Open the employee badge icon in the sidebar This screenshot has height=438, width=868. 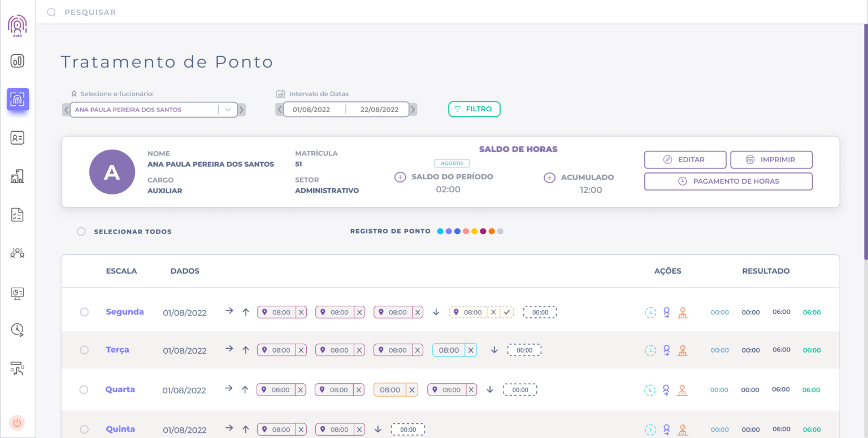[x=17, y=137]
